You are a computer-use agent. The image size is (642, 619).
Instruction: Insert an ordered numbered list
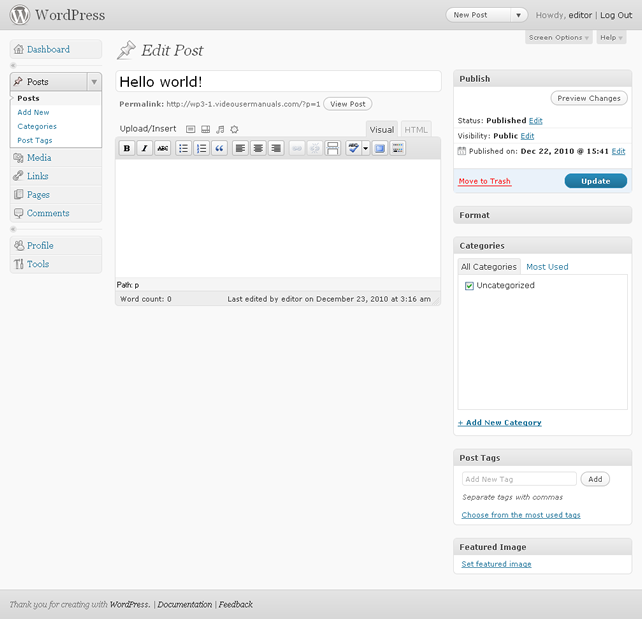pyautogui.click(x=201, y=148)
